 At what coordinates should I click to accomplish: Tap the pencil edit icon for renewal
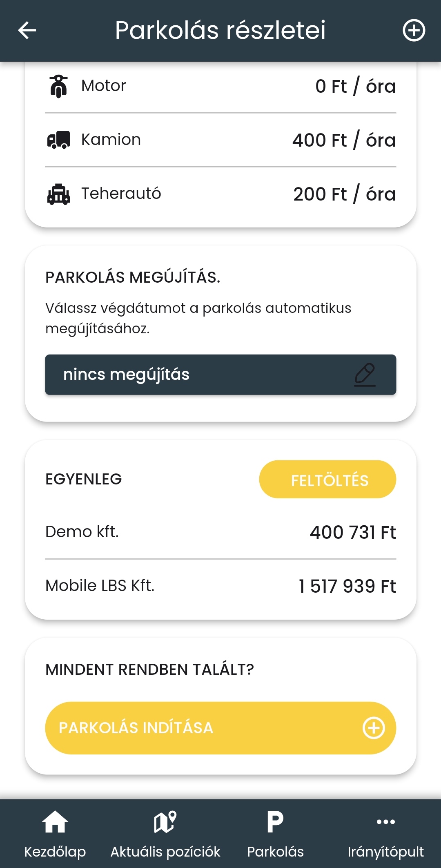coord(365,375)
